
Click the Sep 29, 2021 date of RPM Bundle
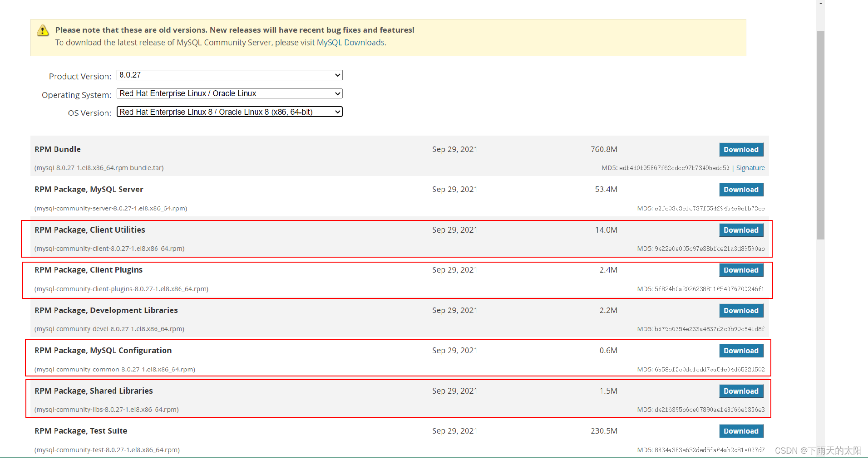coord(454,149)
